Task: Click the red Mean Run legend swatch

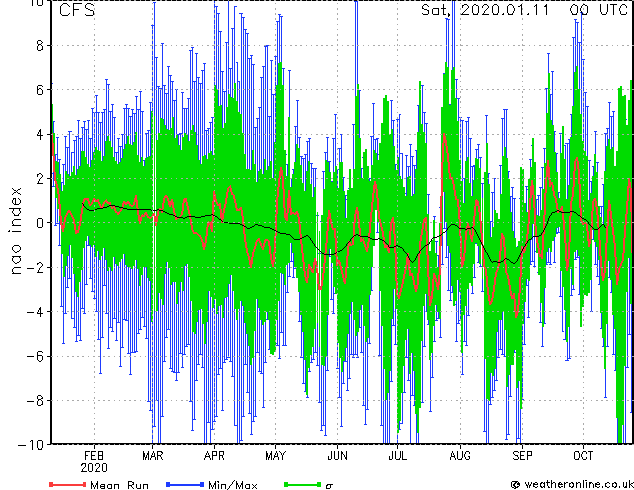Action: tap(68, 484)
